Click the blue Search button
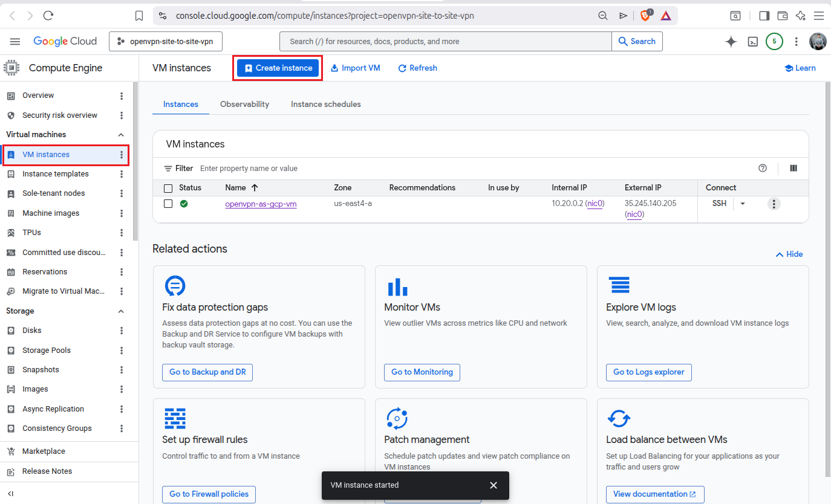This screenshot has height=504, width=831. coord(637,42)
